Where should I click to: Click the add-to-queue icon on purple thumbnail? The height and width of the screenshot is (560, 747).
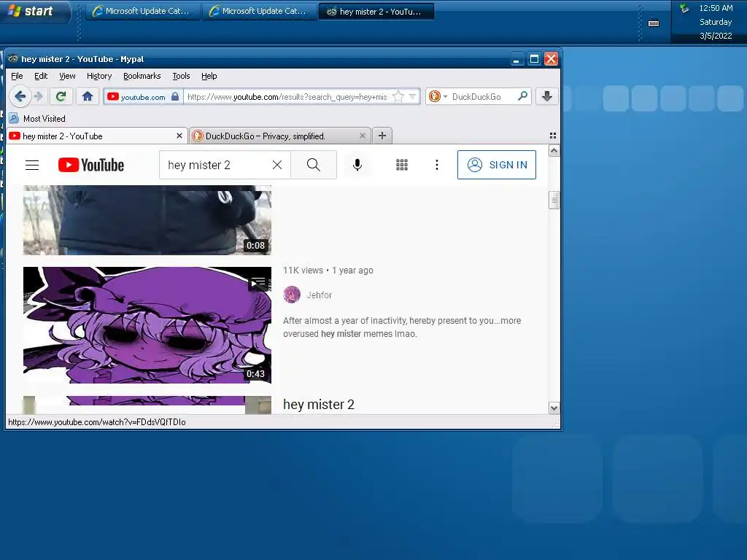258,283
